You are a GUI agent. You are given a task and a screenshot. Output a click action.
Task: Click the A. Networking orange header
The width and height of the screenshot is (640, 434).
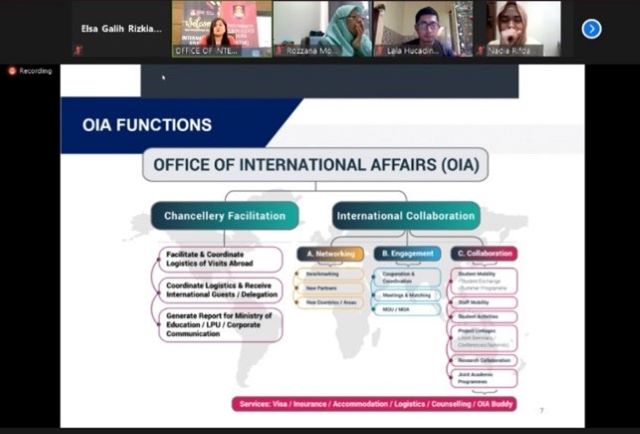[x=331, y=254]
